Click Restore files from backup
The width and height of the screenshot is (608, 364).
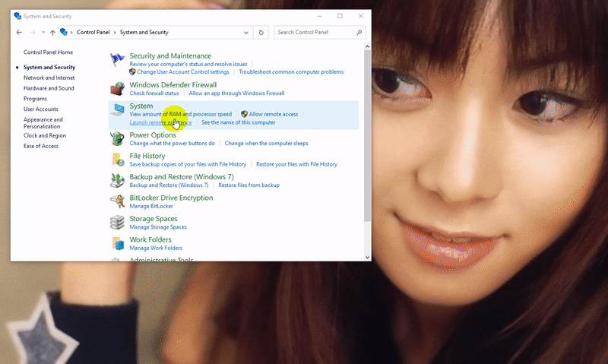pyautogui.click(x=249, y=185)
